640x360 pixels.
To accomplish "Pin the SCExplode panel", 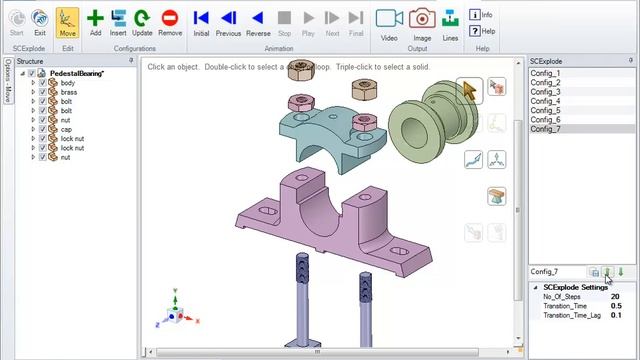I will coord(631,60).
